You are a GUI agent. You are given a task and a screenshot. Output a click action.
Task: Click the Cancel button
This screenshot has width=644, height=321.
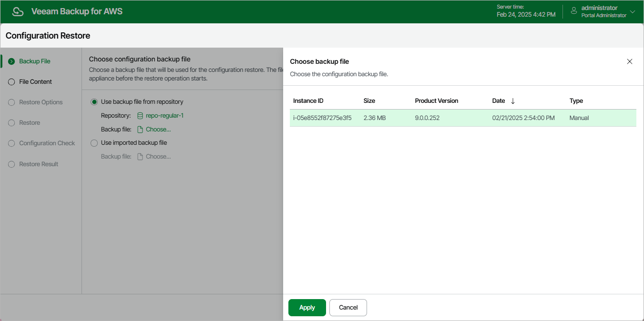pyautogui.click(x=348, y=308)
